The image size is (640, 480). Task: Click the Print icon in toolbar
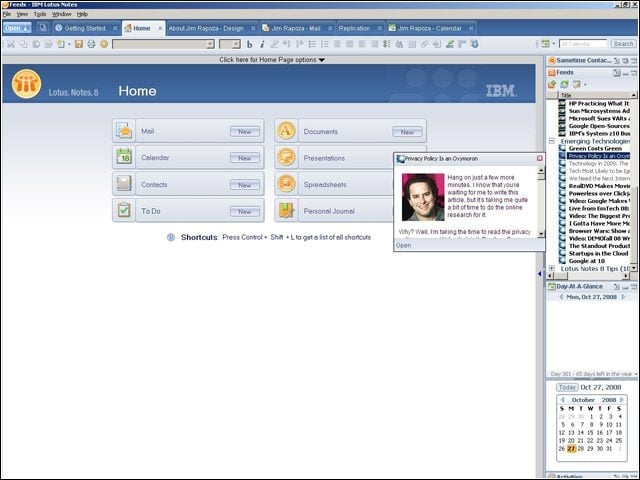pyautogui.click(x=91, y=44)
